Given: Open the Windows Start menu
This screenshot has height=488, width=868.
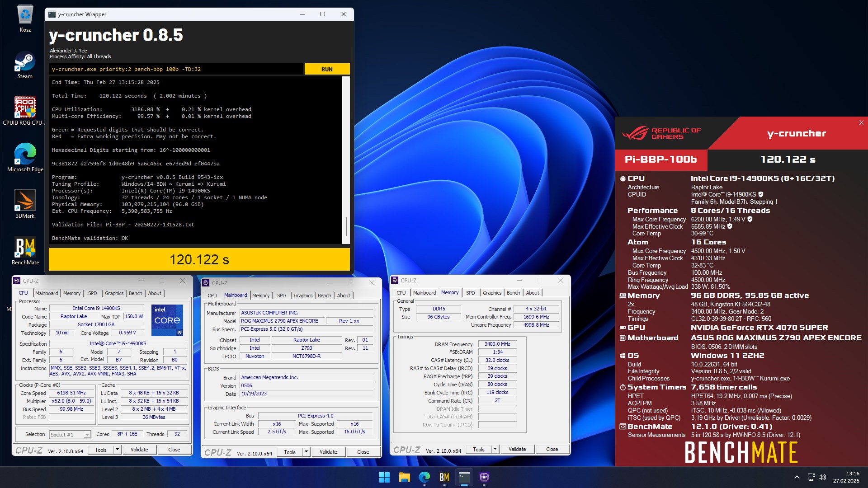Looking at the screenshot, I should click(x=384, y=477).
